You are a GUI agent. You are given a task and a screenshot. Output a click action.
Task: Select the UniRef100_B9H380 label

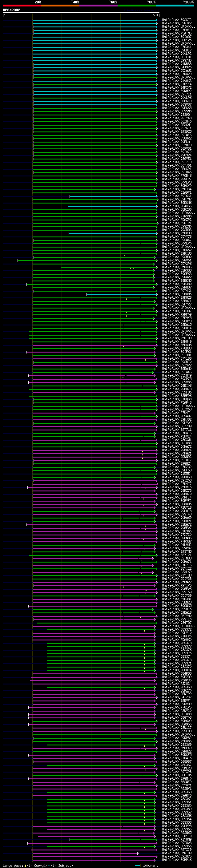177,284
